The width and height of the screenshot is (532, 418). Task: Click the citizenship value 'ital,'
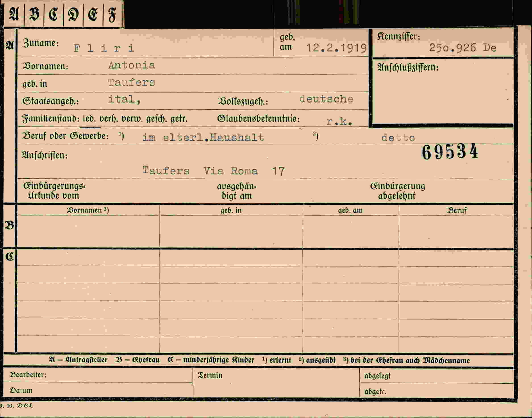[124, 99]
